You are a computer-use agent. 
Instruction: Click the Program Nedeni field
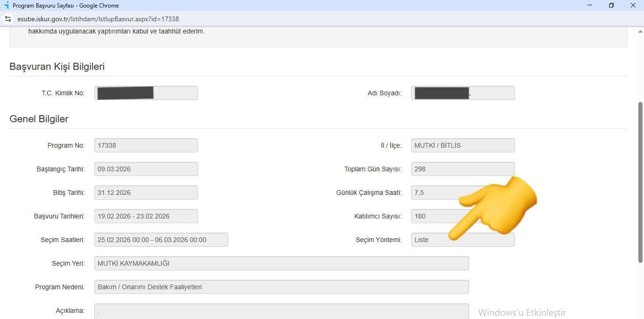281,287
